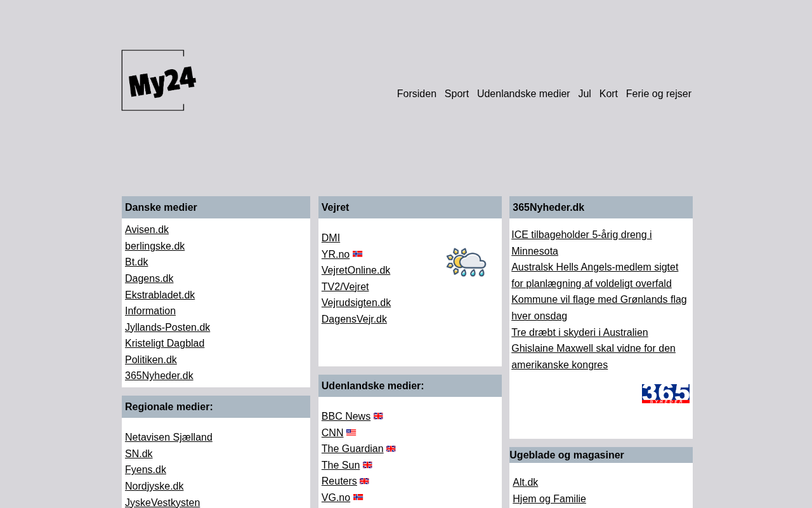812x508 pixels.
Task: Open the Ghislaine Maxwell kongres article
Action: tap(594, 356)
